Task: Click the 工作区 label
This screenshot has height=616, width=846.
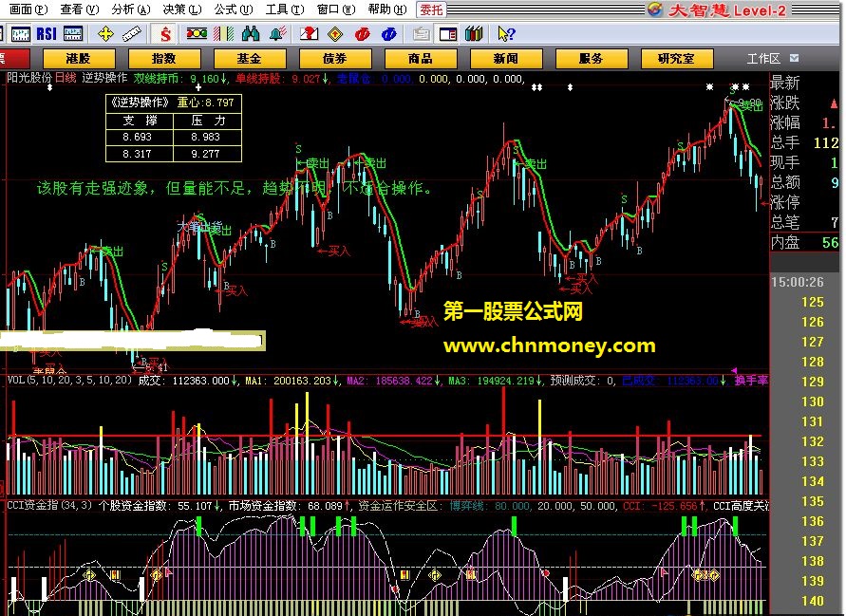Action: tap(763, 58)
